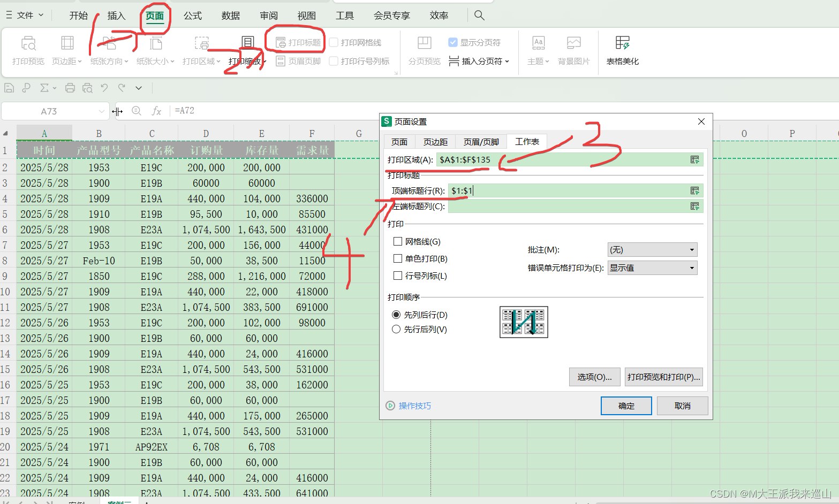Click the Format Painter icon in quick toolbar
839x504 pixels.
click(26, 88)
